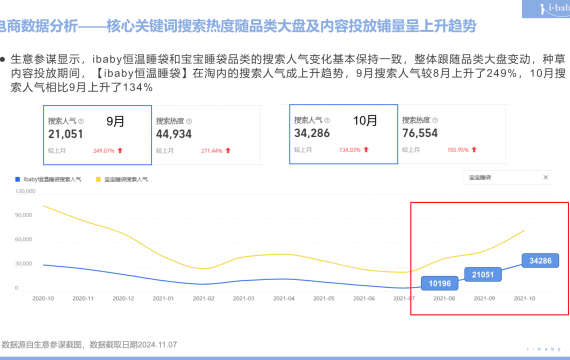Select the 34,286 search popularity value
The height and width of the screenshot is (360, 570).
(x=312, y=133)
